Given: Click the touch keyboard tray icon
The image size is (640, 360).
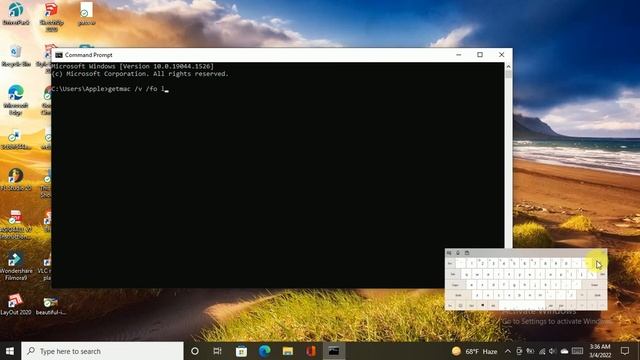Looking at the screenshot, I should click(x=577, y=351).
